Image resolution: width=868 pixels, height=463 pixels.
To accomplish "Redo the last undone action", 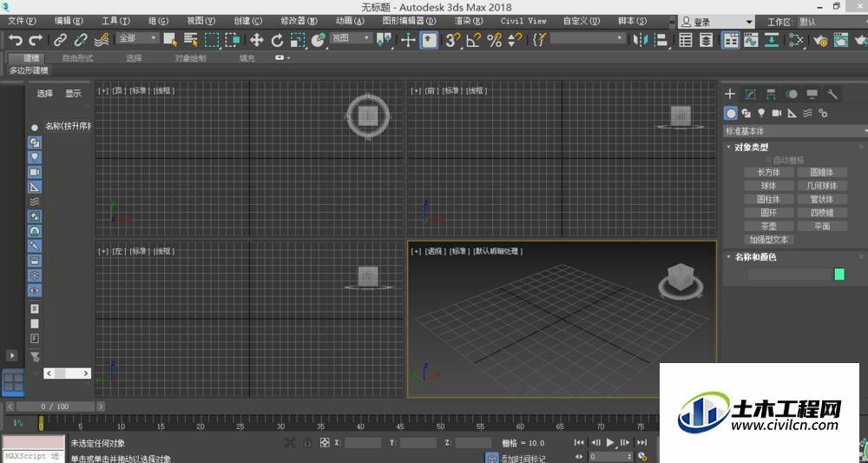I will [36, 40].
